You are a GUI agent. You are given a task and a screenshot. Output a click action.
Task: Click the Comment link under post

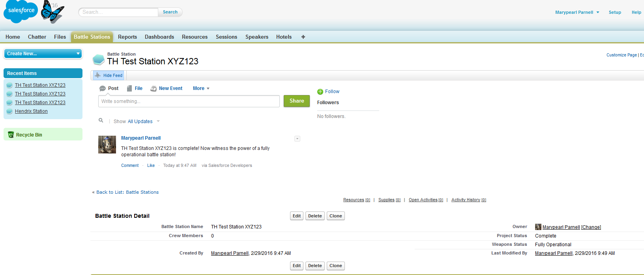click(x=130, y=165)
